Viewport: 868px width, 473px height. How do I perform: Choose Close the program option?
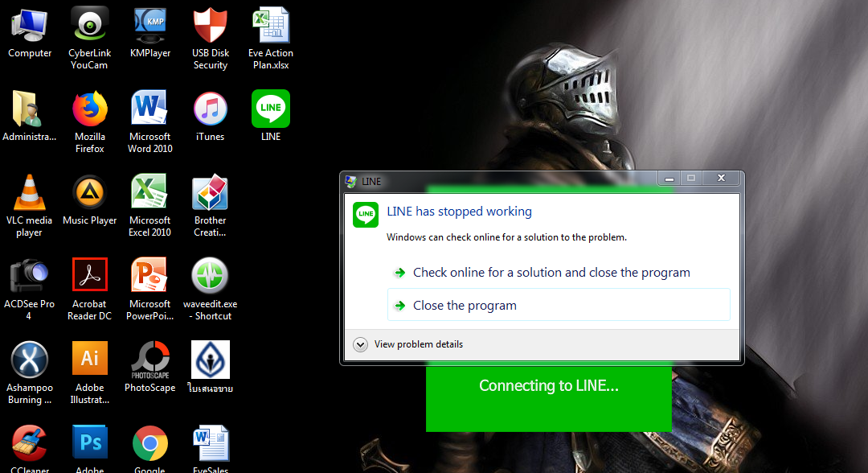(x=559, y=305)
